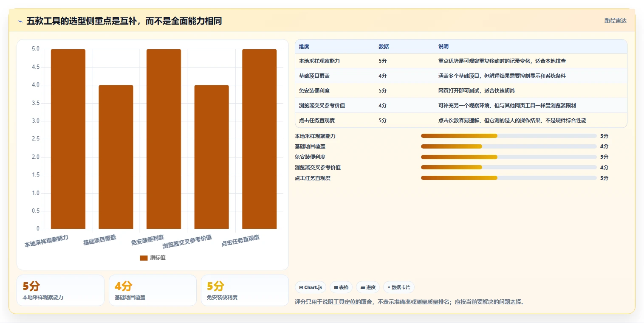
Task: Click the 本地采样观察能力 bar in chart
Action: click(x=68, y=139)
